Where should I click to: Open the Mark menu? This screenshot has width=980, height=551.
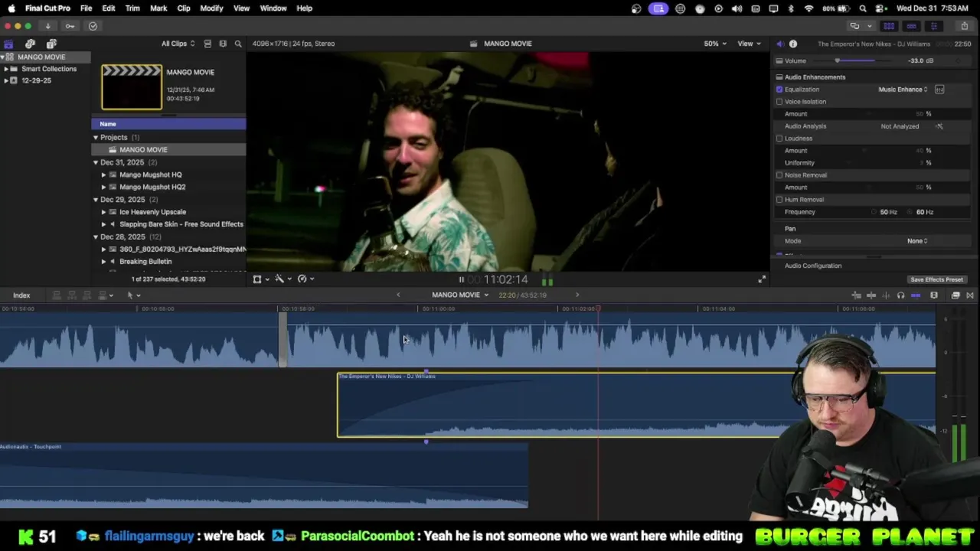pyautogui.click(x=158, y=8)
